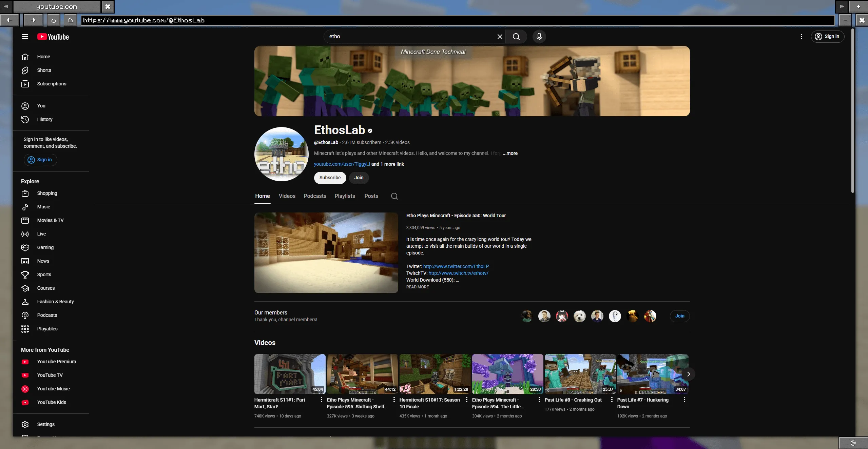The height and width of the screenshot is (449, 868).
Task: Open YouTube TV link
Action: [x=51, y=375]
